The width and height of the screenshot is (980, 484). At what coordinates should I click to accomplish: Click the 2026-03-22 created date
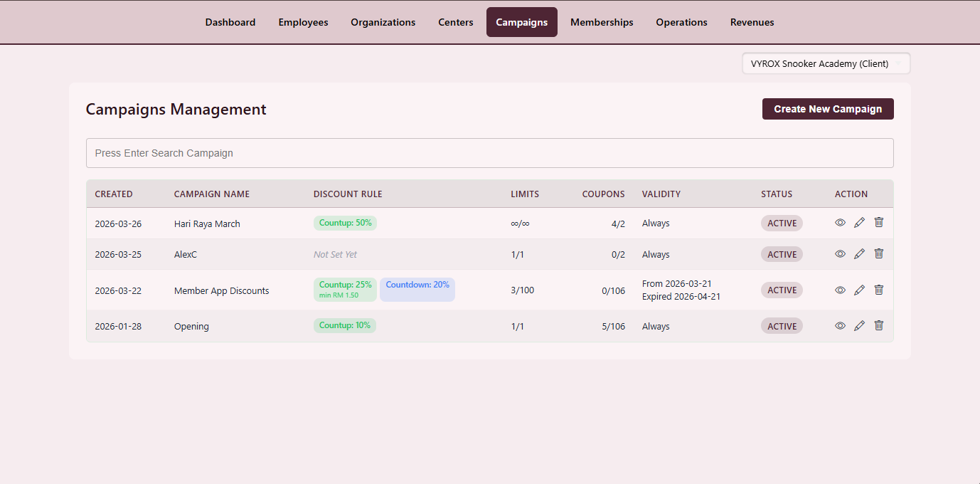click(x=118, y=290)
